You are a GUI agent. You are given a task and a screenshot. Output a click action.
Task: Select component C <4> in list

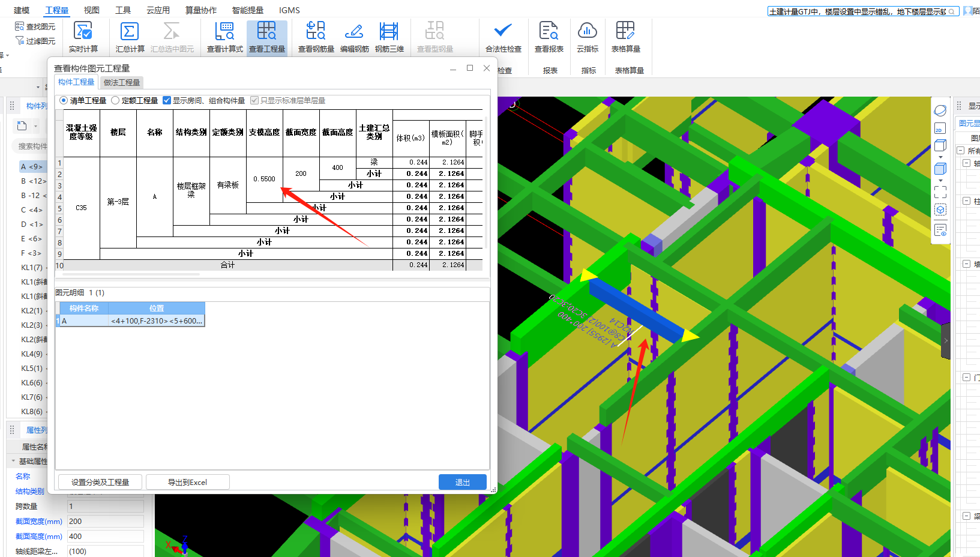31,209
